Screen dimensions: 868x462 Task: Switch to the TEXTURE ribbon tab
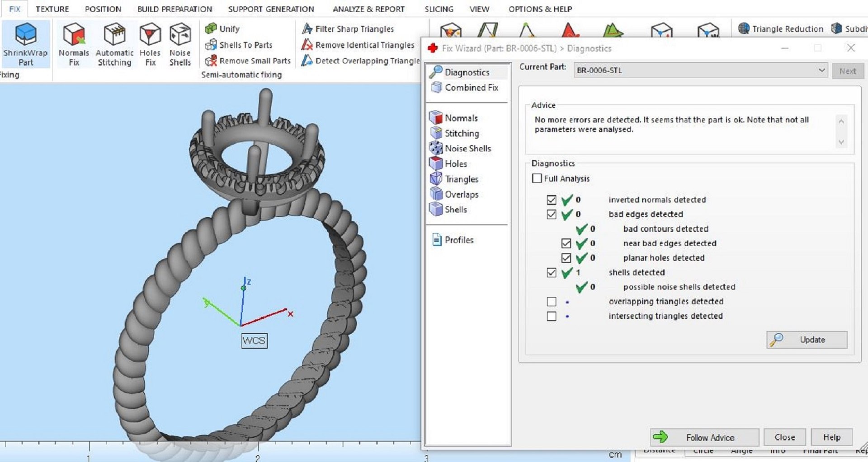(52, 9)
